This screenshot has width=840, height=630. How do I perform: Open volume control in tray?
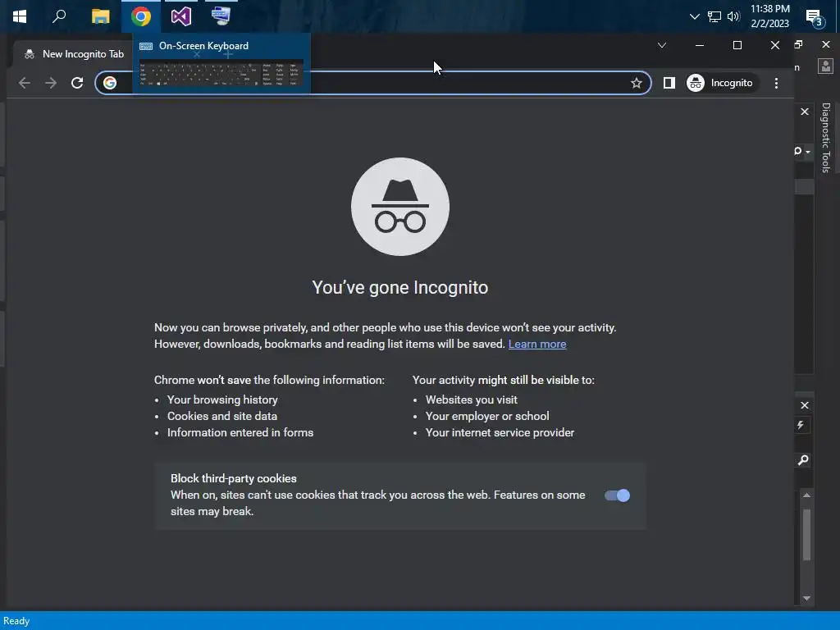click(733, 16)
